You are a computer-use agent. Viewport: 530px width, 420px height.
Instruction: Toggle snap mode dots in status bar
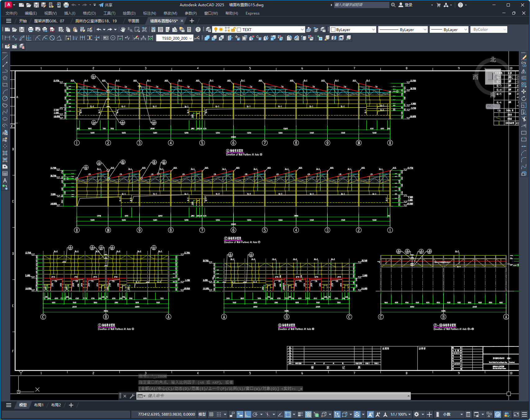pyautogui.click(x=219, y=414)
